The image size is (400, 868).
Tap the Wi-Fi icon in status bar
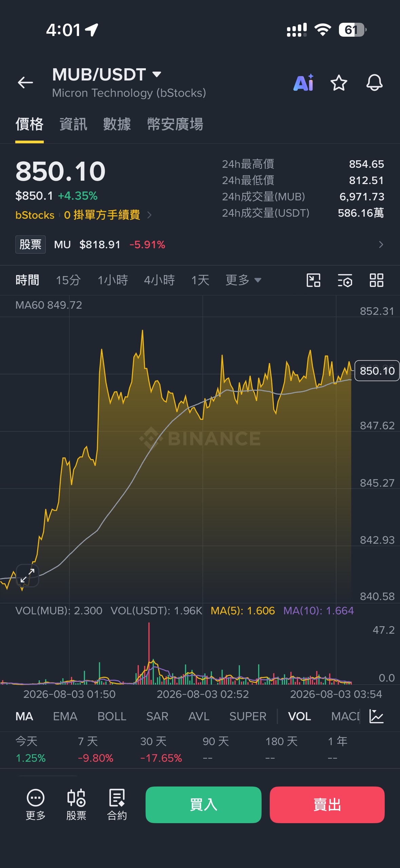click(323, 30)
